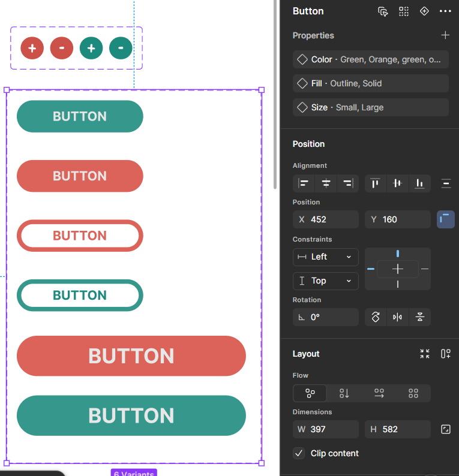Select vertical flow layout option

[x=344, y=393]
